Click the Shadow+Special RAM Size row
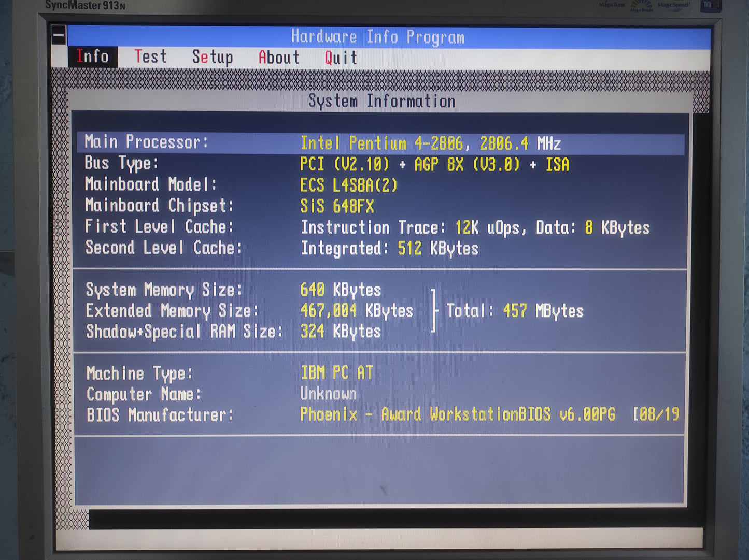This screenshot has width=749, height=560. coord(233,332)
